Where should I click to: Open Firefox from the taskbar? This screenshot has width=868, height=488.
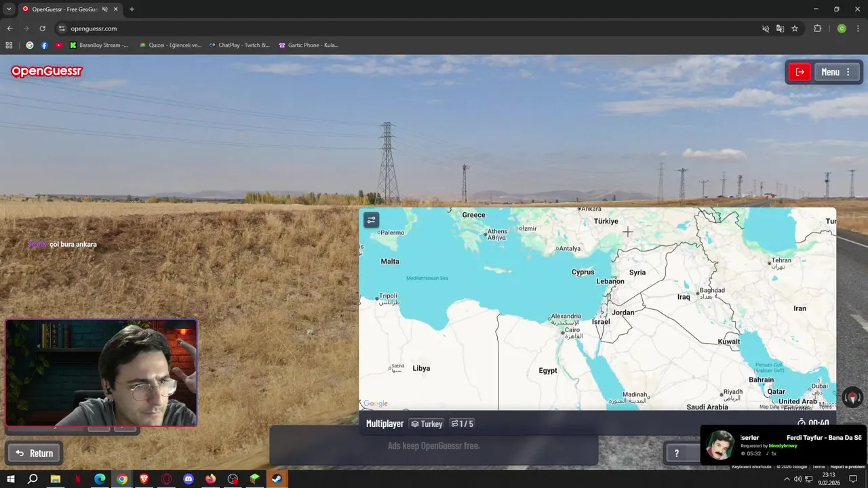[211, 479]
